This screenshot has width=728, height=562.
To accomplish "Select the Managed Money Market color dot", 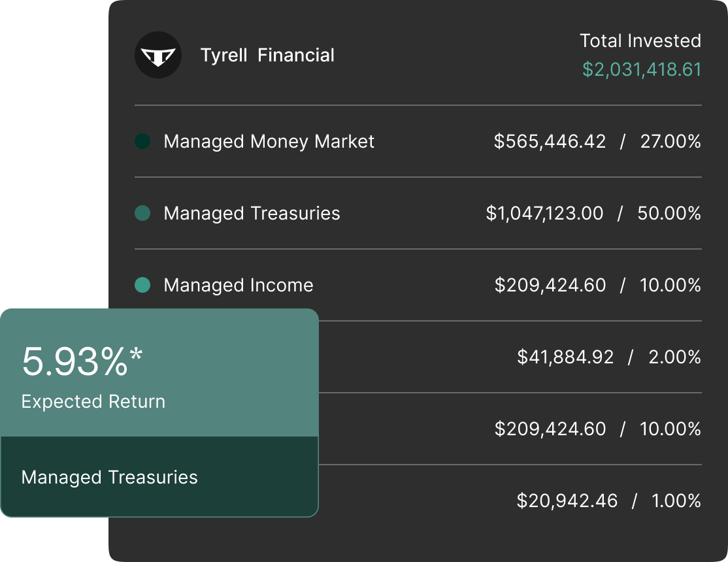I will pos(143,141).
